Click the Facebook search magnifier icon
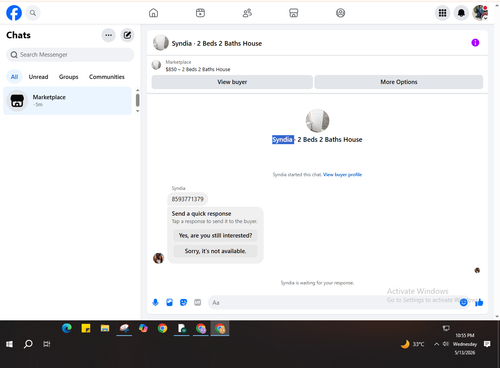 [x=33, y=13]
